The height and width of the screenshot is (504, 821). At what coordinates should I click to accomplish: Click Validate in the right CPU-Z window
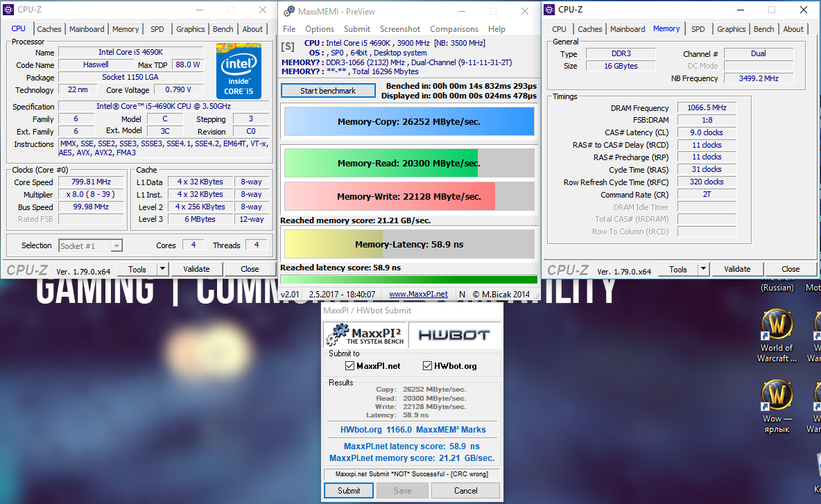737,269
